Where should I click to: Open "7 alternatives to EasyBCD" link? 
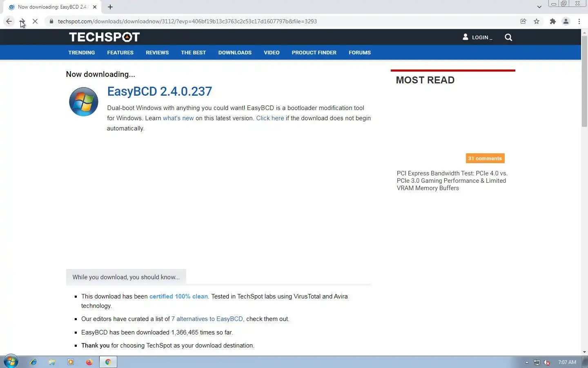point(208,319)
